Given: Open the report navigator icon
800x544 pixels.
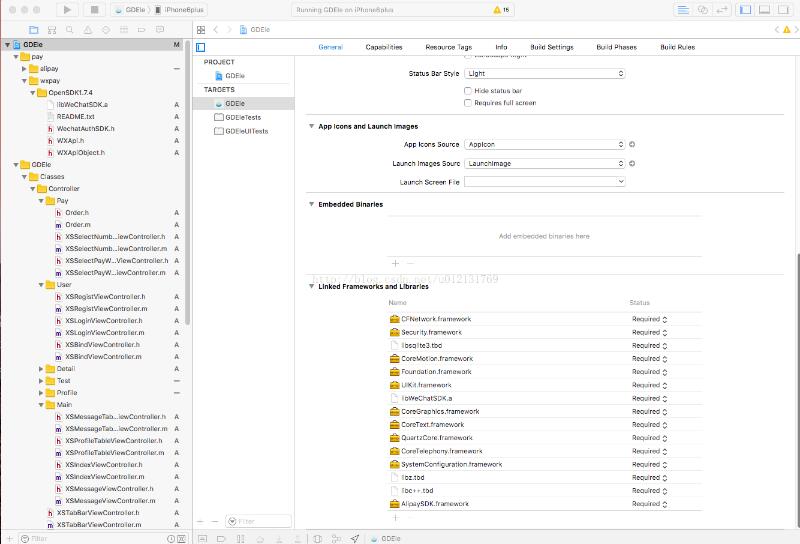Looking at the screenshot, I should click(160, 30).
